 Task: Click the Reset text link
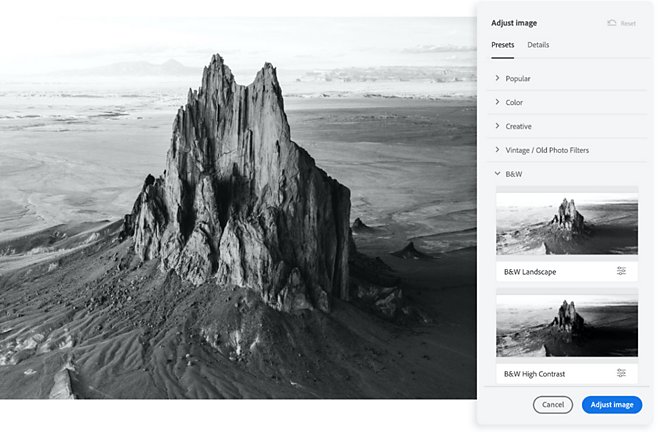(628, 24)
